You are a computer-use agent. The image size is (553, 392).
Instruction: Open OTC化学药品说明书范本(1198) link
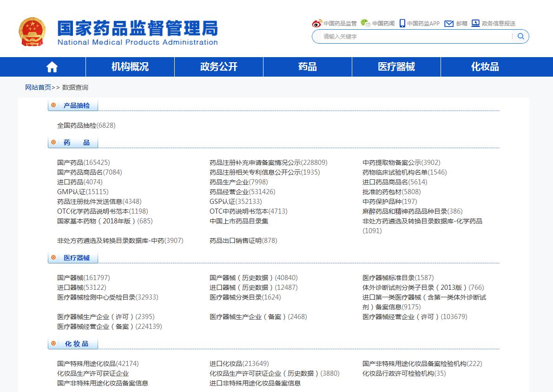[103, 211]
